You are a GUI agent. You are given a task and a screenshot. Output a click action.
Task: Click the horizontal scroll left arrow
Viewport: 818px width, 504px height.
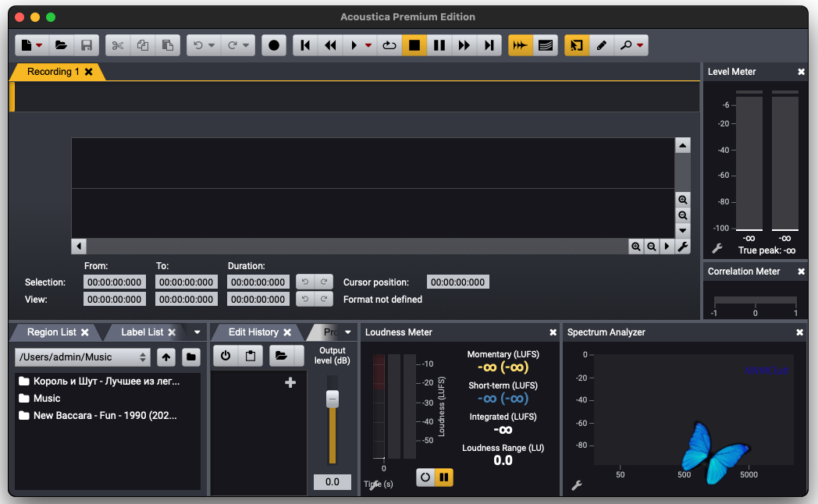pos(79,247)
